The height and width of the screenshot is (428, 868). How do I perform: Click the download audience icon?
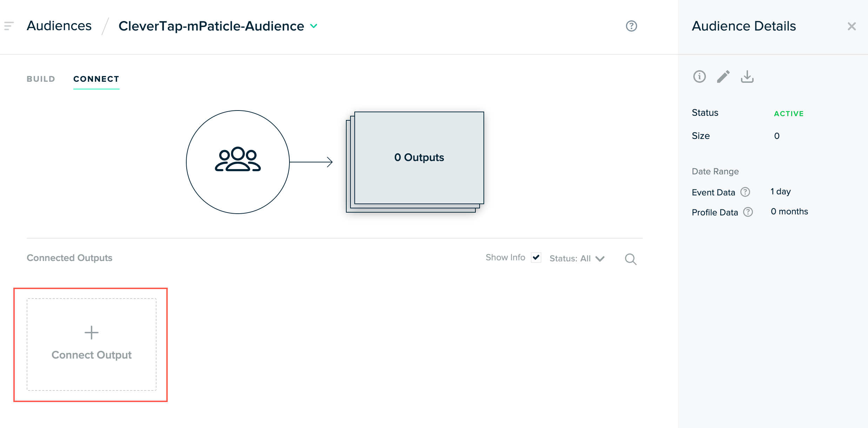pos(747,76)
